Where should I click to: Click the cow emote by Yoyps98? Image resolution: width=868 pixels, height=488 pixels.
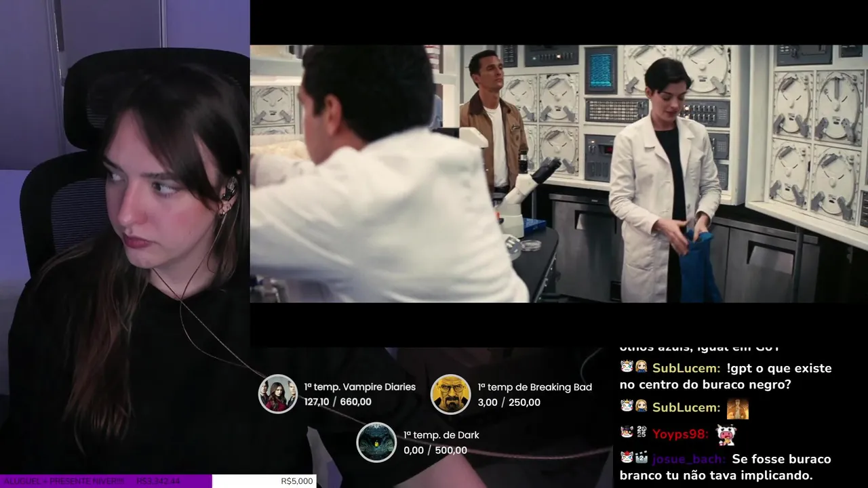tap(726, 434)
